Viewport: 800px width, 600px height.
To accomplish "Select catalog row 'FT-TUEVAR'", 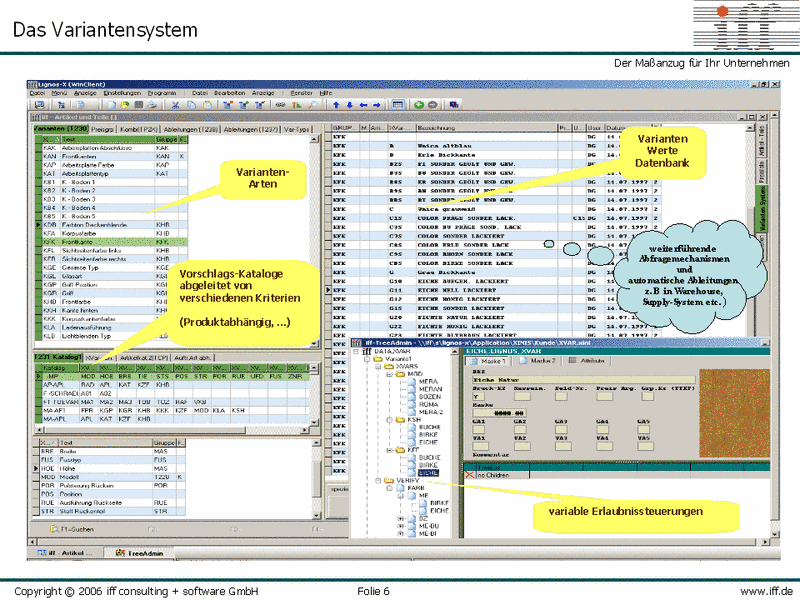I will click(x=175, y=402).
